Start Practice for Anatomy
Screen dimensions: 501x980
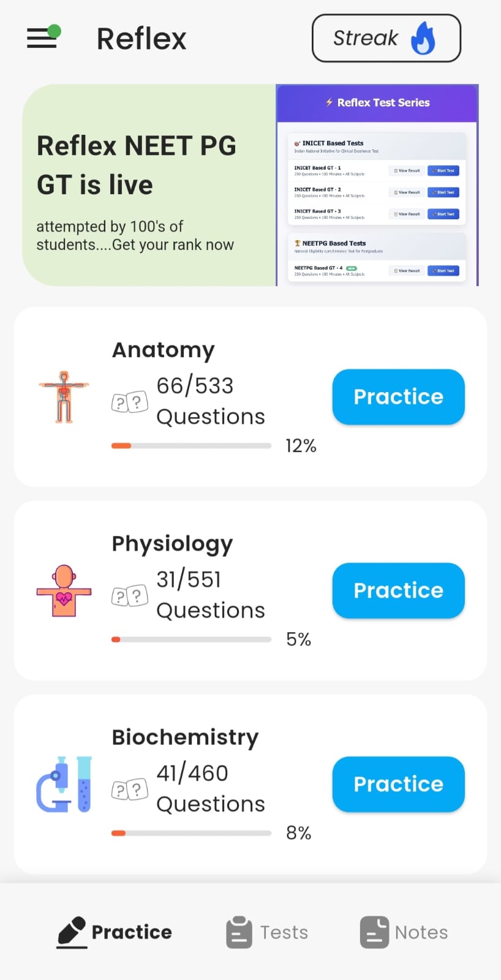tap(398, 397)
